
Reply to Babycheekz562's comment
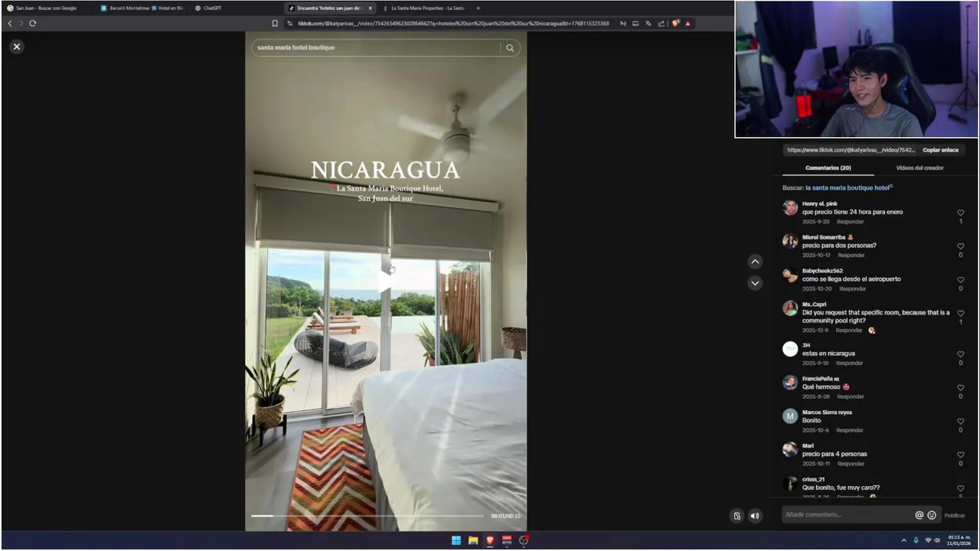click(853, 289)
